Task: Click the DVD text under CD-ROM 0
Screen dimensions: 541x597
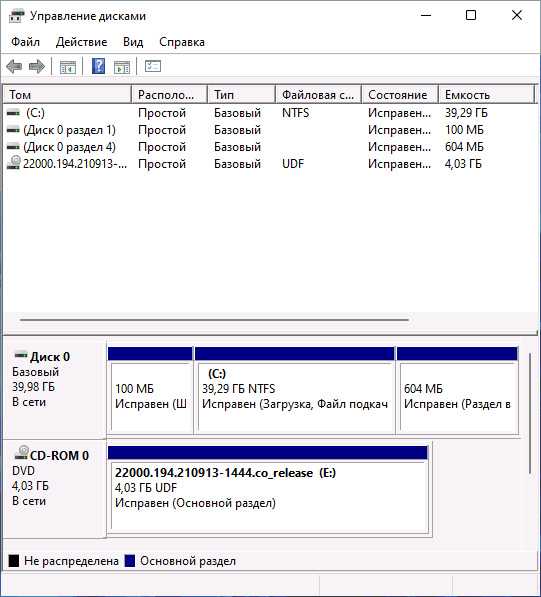Action: [x=23, y=471]
